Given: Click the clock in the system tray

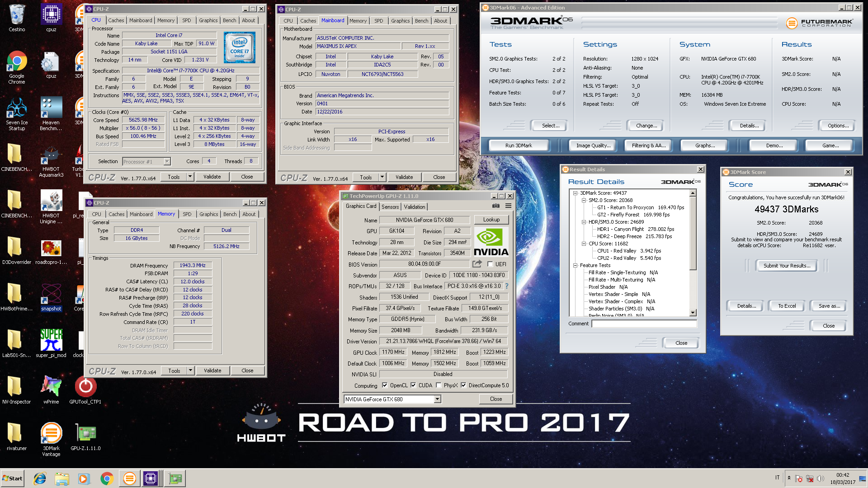Looking at the screenshot, I should (842, 479).
